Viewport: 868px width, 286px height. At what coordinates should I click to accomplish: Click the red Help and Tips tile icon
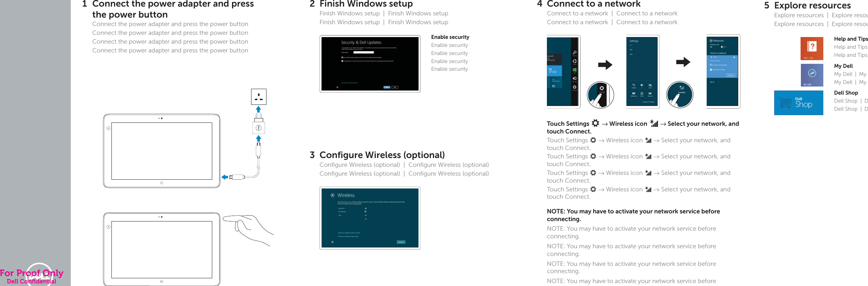pyautogui.click(x=812, y=48)
